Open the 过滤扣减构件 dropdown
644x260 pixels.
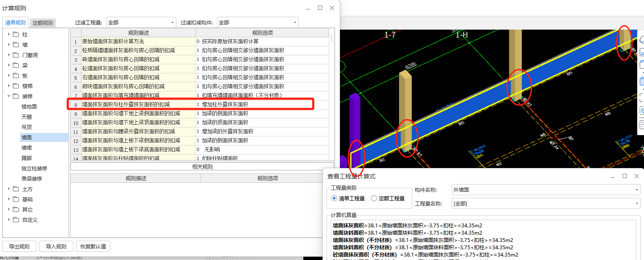(x=258, y=22)
